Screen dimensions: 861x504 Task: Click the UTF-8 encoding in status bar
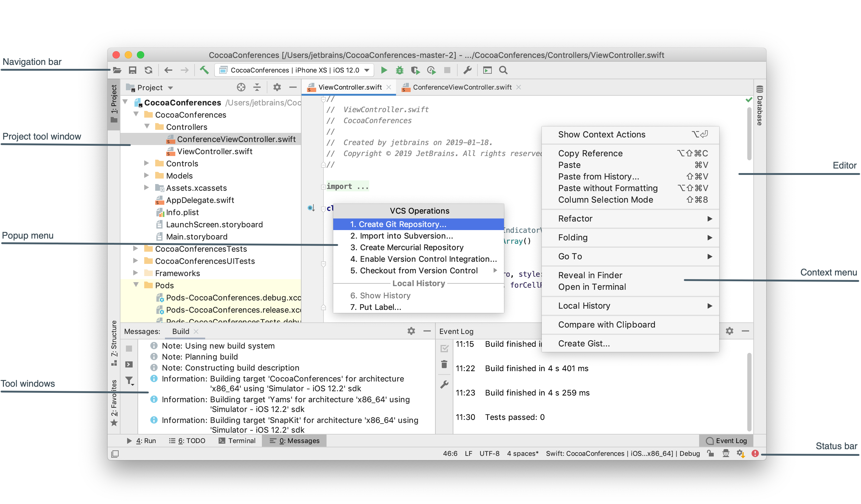pyautogui.click(x=489, y=454)
